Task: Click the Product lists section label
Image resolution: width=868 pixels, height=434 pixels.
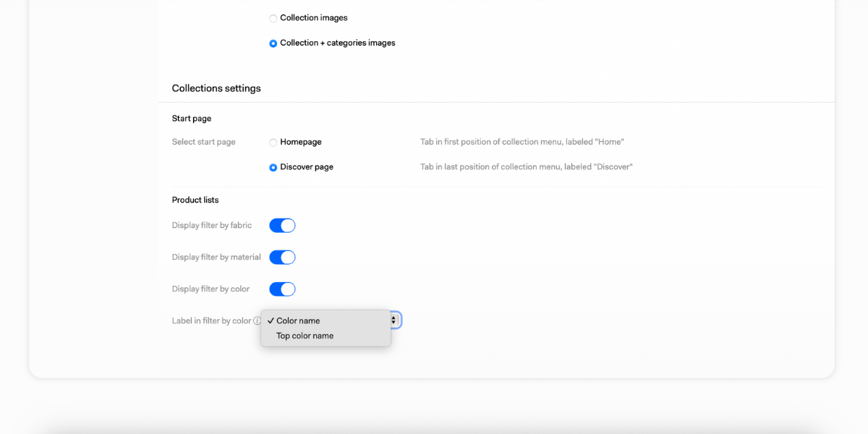Action: pos(195,200)
